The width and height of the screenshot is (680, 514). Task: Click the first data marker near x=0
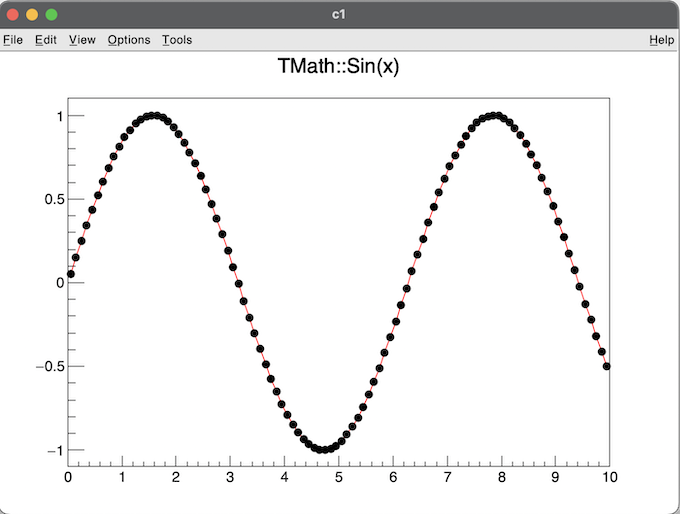click(71, 274)
